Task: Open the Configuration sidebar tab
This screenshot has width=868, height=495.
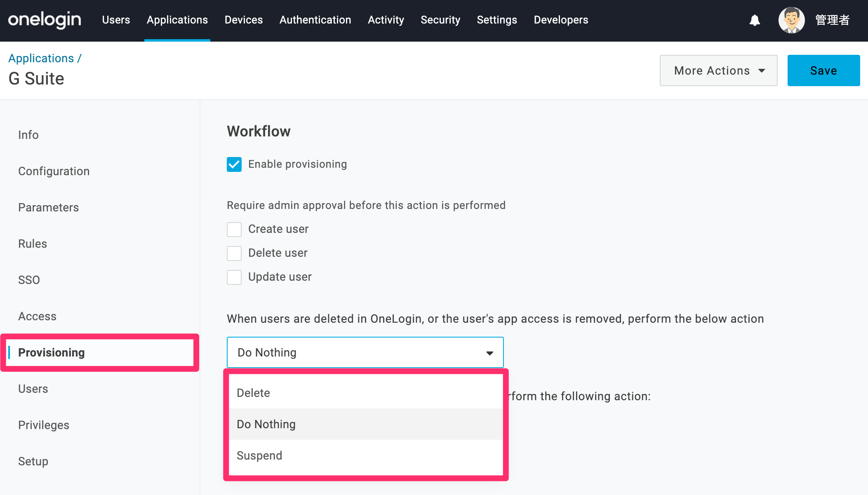Action: coord(54,171)
